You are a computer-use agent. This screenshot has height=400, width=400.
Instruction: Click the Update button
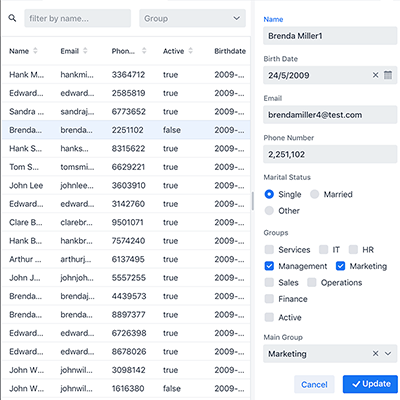point(370,384)
